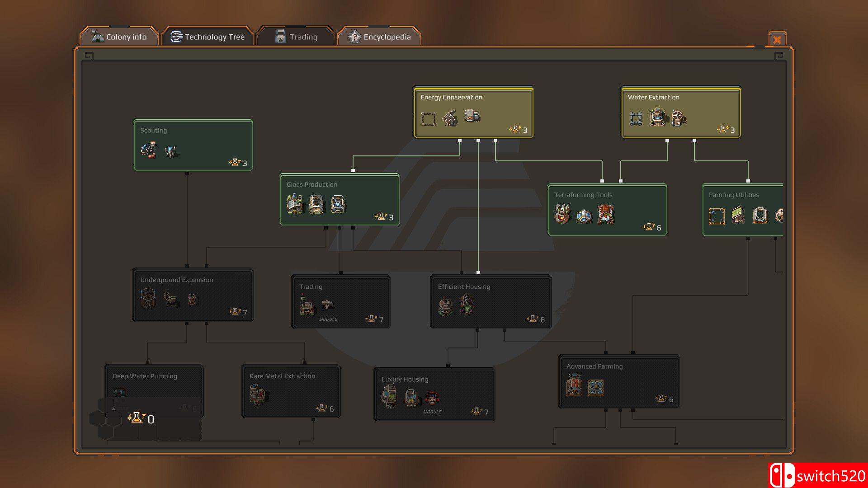The width and height of the screenshot is (868, 488).
Task: Click the red tower icon in Terraforming Tools
Action: point(605,215)
